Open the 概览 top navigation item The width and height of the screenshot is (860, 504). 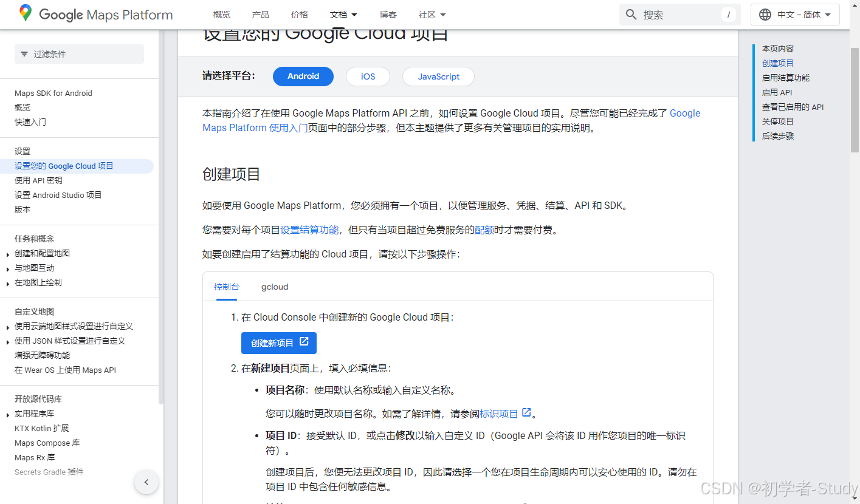222,15
